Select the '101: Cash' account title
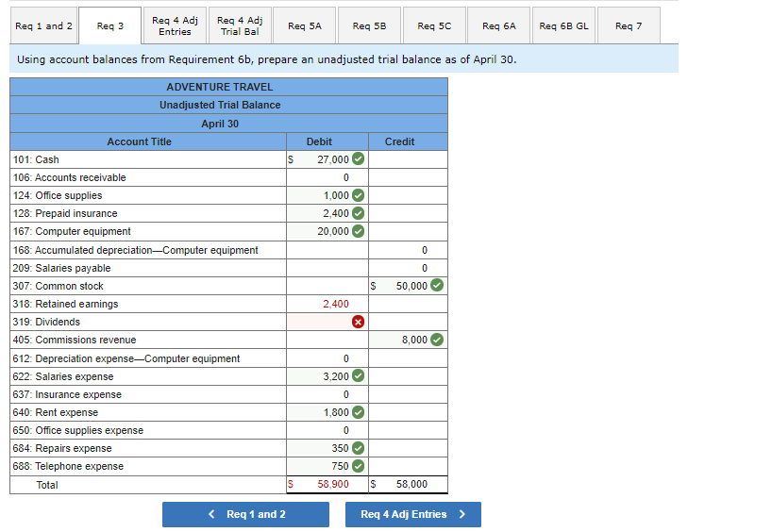 tap(36, 159)
